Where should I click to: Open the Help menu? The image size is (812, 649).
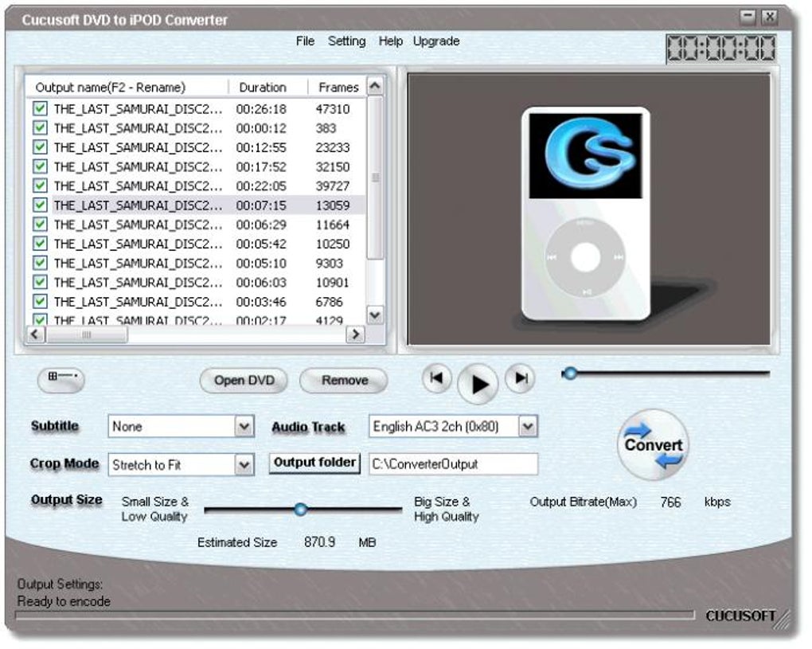coord(390,41)
